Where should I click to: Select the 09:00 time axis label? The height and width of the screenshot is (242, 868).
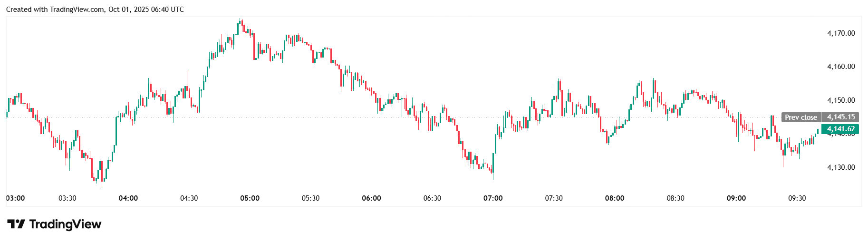tap(736, 198)
